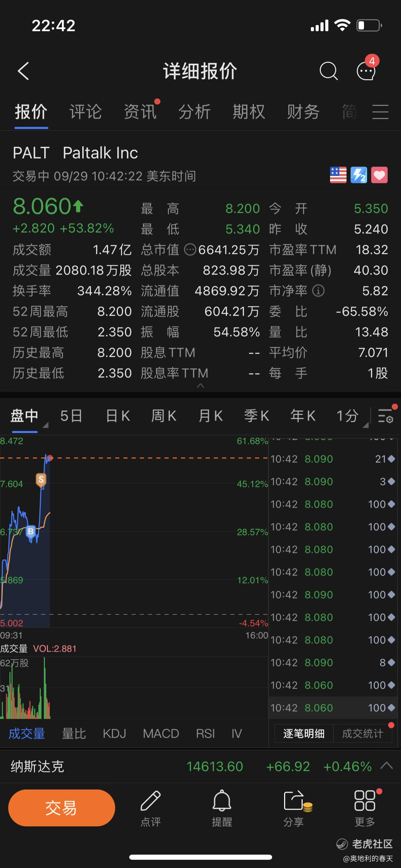
Task: Select KDJ indicator
Action: [114, 734]
